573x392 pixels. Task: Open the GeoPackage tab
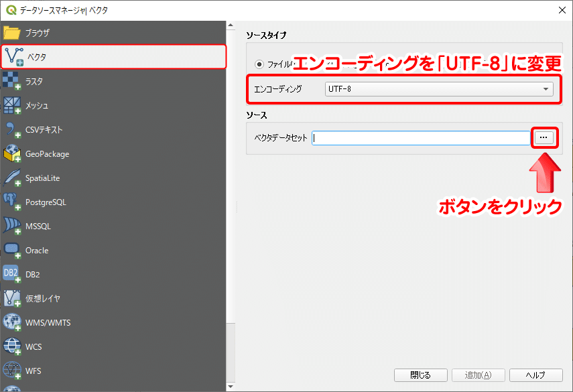(113, 154)
